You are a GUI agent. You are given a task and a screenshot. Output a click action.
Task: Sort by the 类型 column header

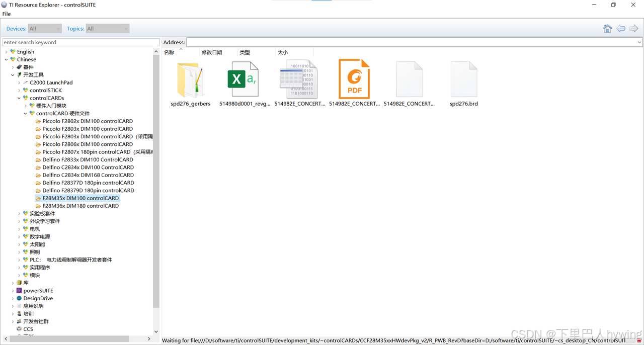tap(245, 52)
